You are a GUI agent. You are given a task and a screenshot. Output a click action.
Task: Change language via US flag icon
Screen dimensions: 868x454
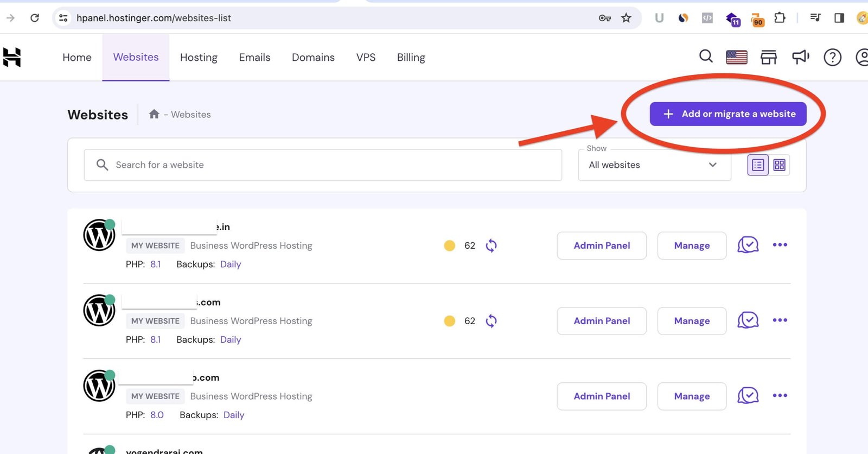coord(736,57)
